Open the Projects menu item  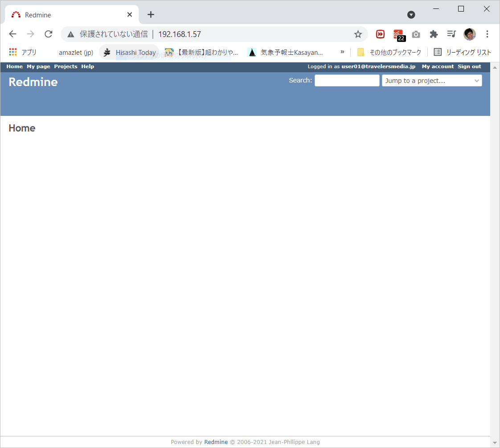[x=66, y=66]
